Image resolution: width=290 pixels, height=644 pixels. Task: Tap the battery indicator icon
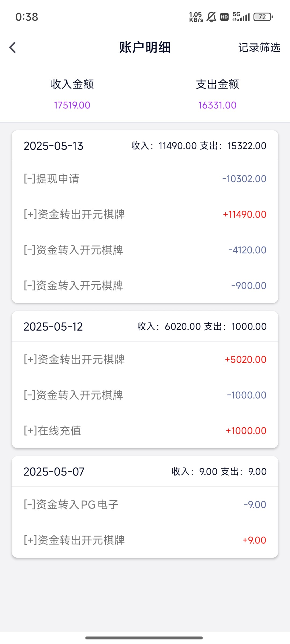(263, 17)
